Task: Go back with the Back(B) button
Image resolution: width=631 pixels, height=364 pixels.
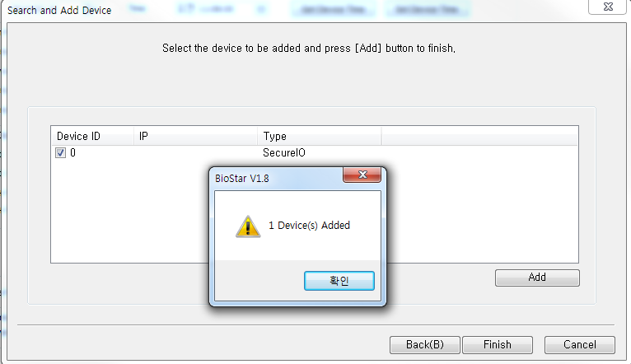Action: point(424,345)
